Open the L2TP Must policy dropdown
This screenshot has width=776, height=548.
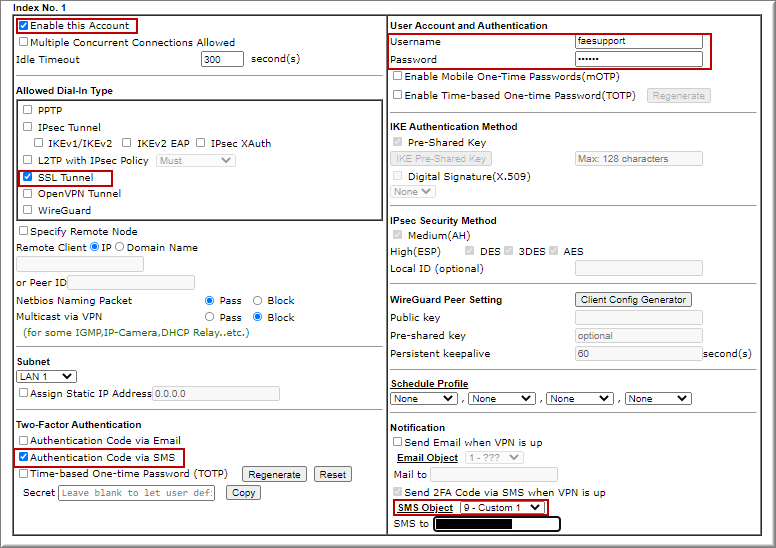[196, 160]
